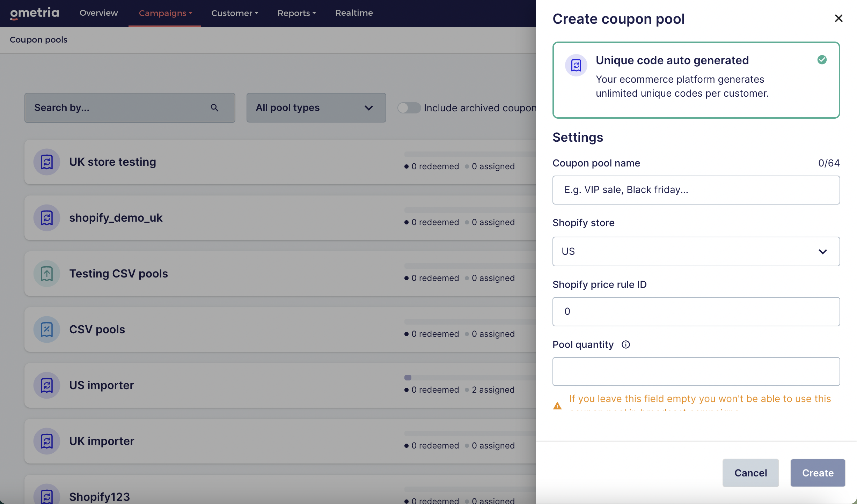Image resolution: width=857 pixels, height=504 pixels.
Task: Click the Search by... field
Action: [130, 108]
